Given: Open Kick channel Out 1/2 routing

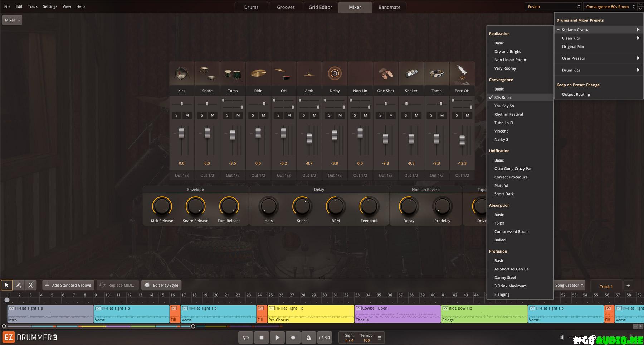Looking at the screenshot, I should coord(182,176).
